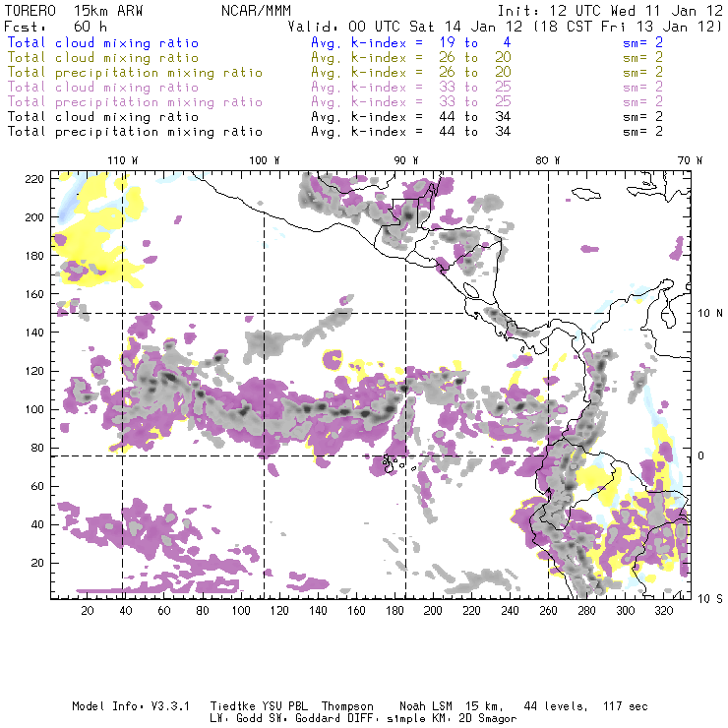Click 'Noah LSM' in the footer
This screenshot has width=728, height=728.
(x=425, y=706)
